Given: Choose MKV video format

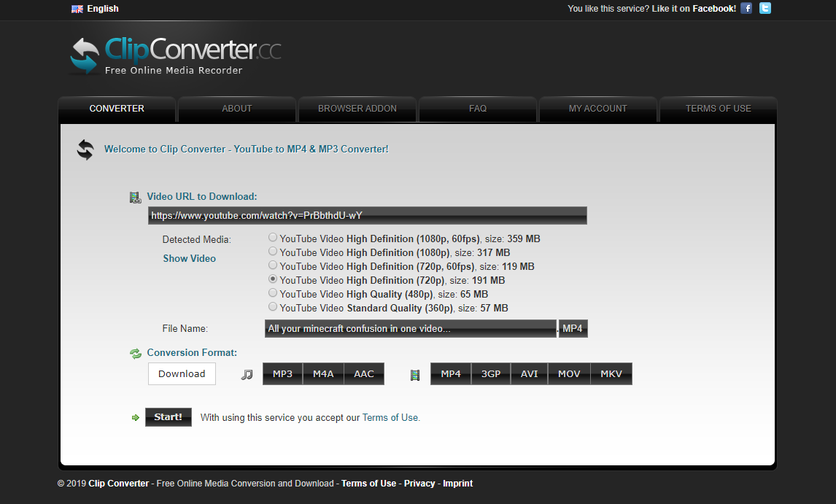Looking at the screenshot, I should 611,374.
